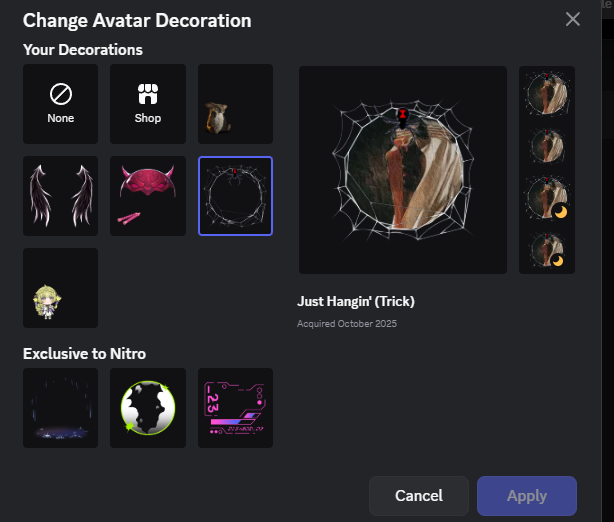Click the "Just Hangin' (Trick)" decoration name
This screenshot has height=522, width=614.
click(355, 301)
